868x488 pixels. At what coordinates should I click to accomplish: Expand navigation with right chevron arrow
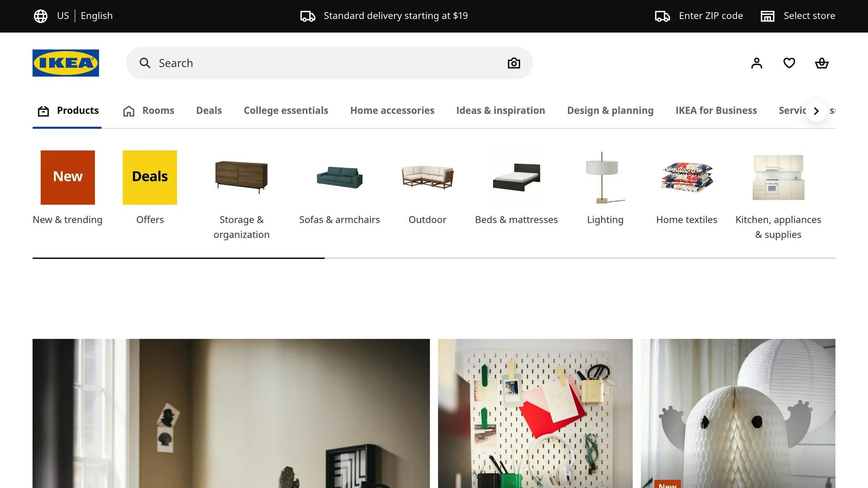point(816,111)
